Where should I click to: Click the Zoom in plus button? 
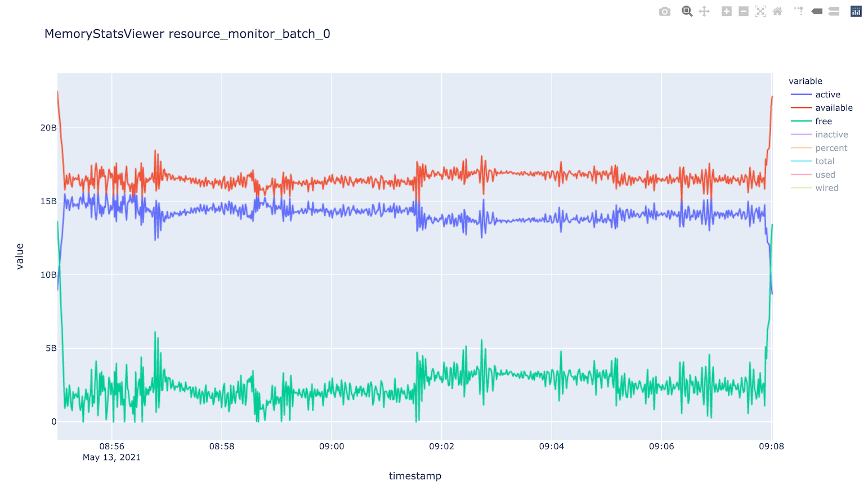tap(727, 11)
